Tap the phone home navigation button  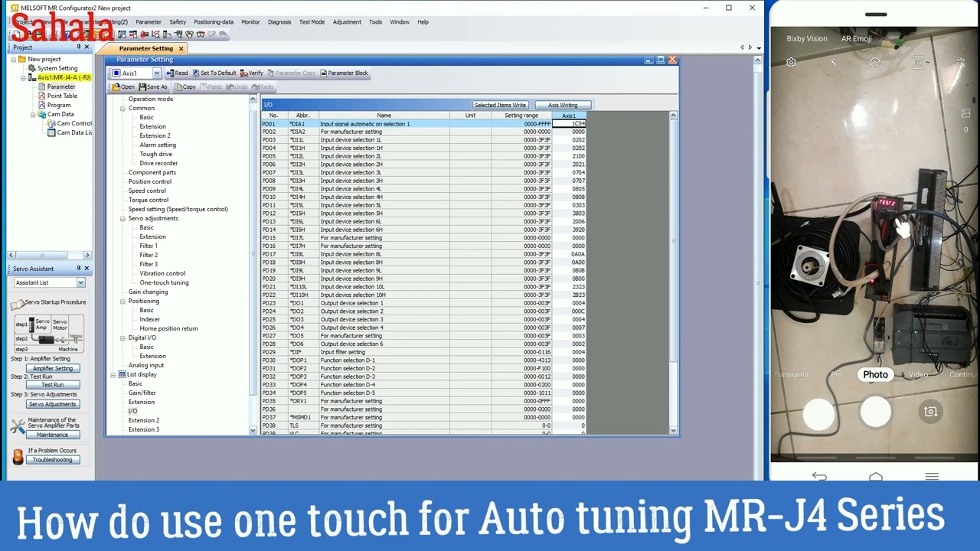pos(876,476)
